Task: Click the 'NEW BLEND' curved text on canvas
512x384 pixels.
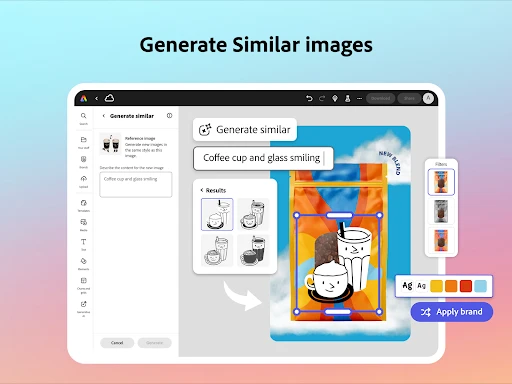Action: (390, 162)
